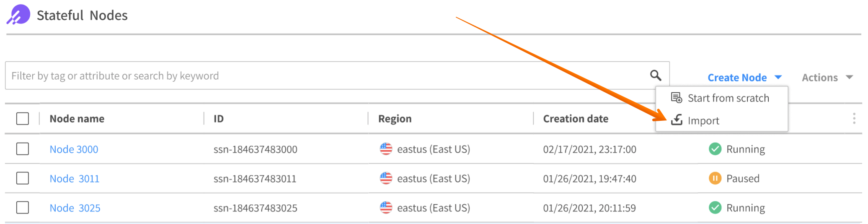The height and width of the screenshot is (224, 868).
Task: Click the Stateful Nodes rocket logo
Action: [18, 15]
